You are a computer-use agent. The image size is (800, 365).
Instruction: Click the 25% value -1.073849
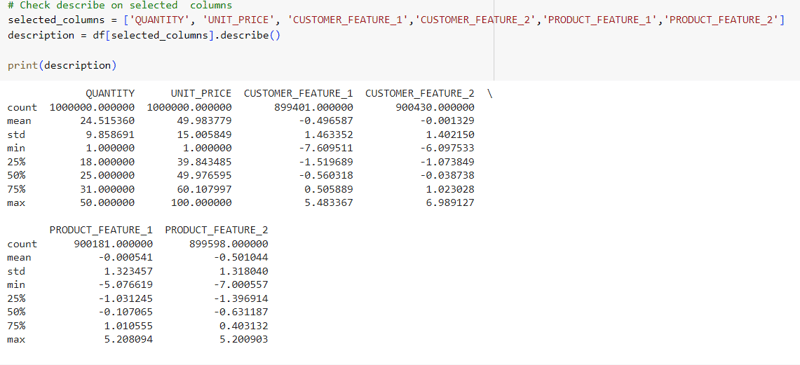[447, 162]
